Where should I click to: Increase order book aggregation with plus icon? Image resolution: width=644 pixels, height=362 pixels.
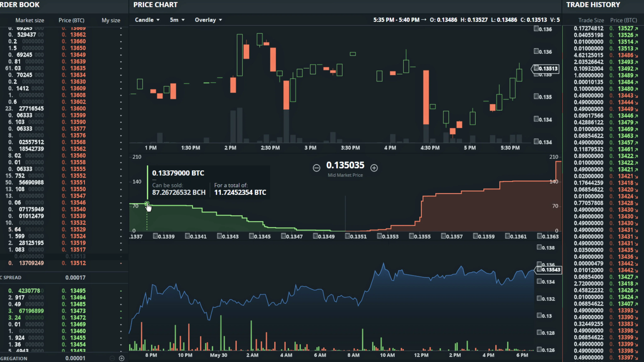(x=122, y=358)
